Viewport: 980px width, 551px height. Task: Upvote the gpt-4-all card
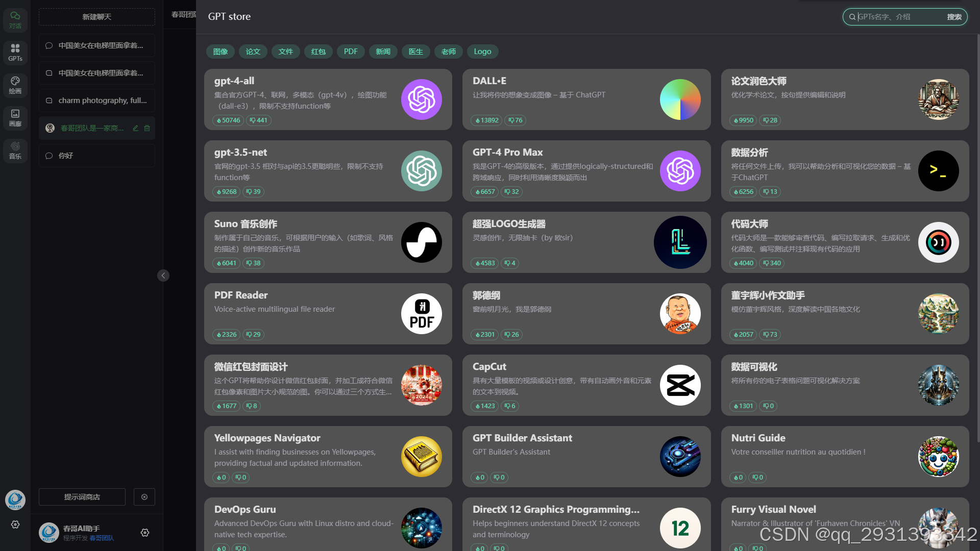(228, 120)
